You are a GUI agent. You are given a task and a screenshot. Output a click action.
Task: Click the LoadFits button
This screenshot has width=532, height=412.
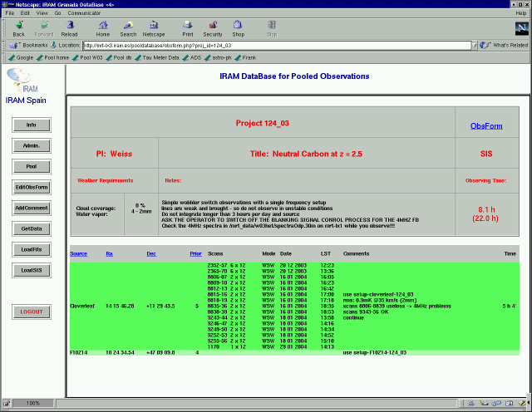32,249
